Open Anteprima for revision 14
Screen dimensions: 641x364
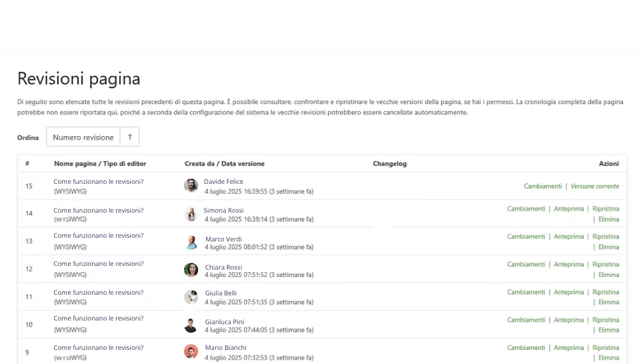569,209
